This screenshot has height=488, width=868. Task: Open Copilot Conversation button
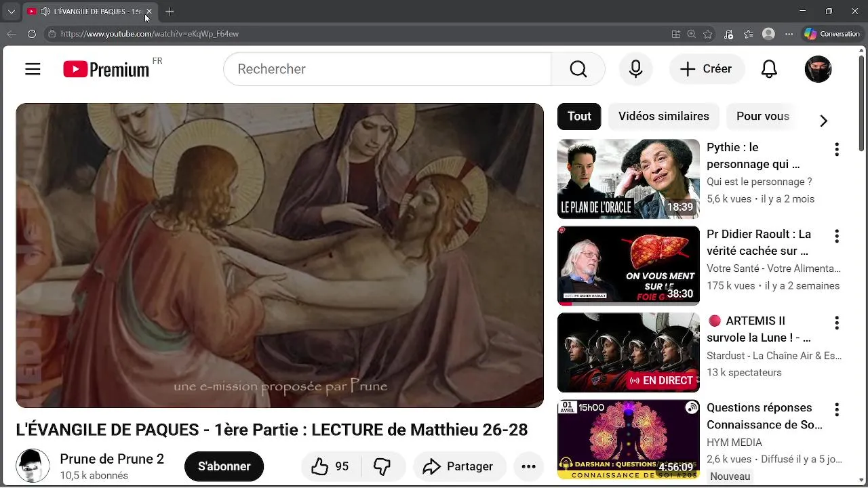coord(833,34)
